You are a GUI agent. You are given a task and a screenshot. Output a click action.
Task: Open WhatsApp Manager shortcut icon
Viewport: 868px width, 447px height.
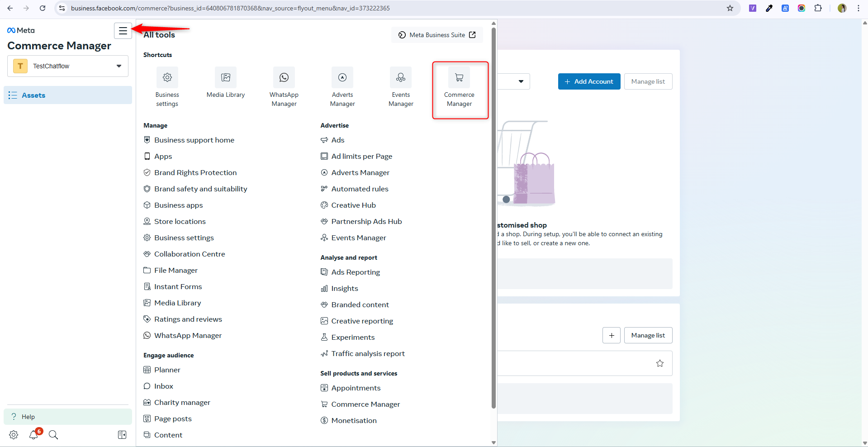(x=284, y=77)
